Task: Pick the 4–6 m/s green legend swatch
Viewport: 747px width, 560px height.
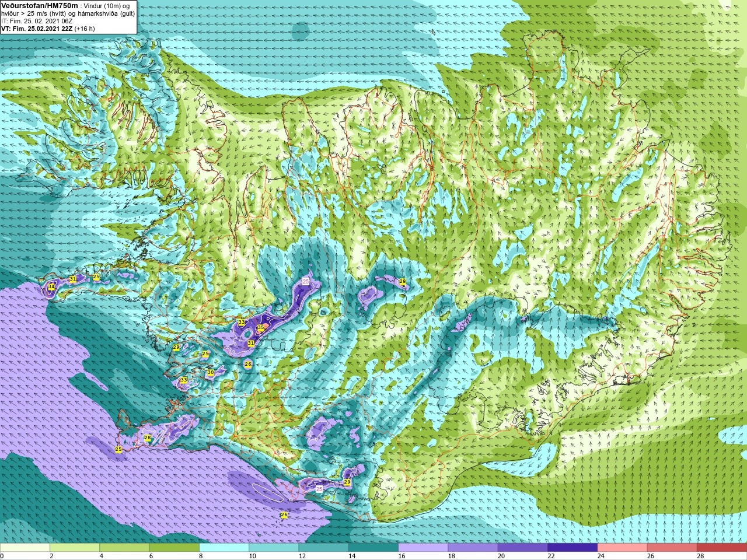Action: (x=124, y=548)
